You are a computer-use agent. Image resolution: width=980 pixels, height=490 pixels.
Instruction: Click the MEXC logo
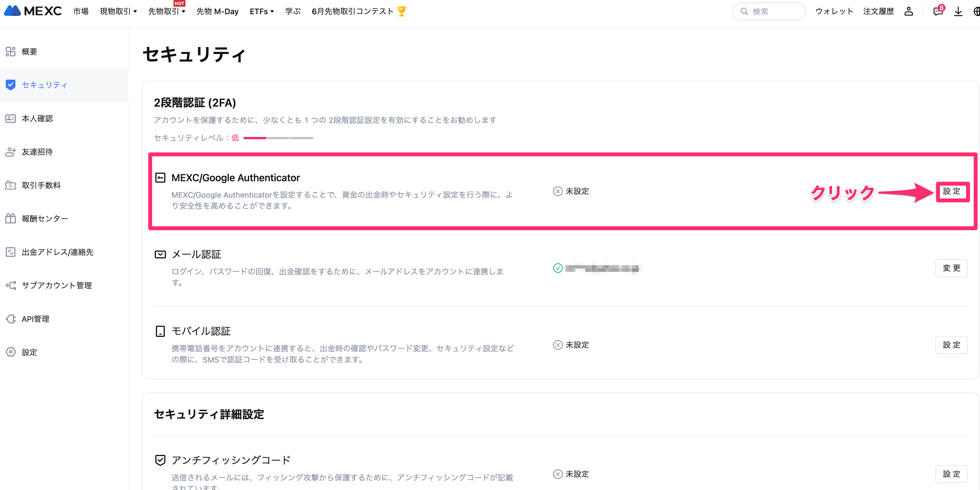[x=33, y=11]
